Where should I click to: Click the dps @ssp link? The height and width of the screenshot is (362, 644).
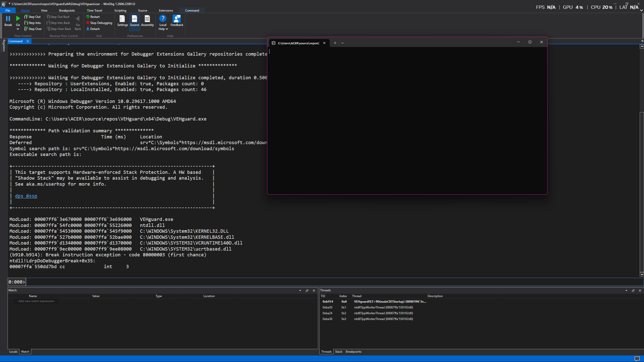(26, 196)
